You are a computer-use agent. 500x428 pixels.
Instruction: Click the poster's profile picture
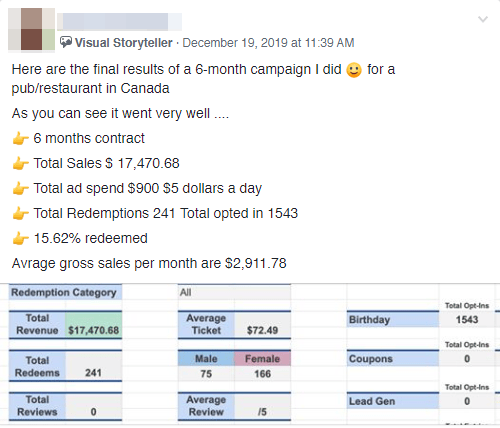(31, 29)
